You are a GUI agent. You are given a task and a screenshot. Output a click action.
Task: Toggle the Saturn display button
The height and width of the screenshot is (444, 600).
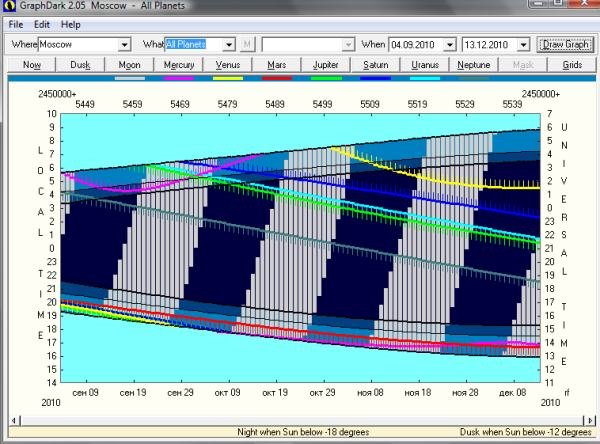tap(375, 65)
